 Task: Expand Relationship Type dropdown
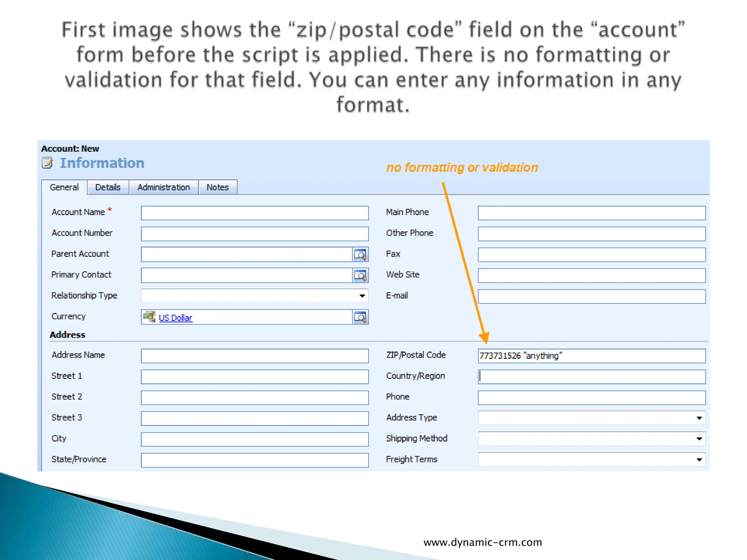362,296
